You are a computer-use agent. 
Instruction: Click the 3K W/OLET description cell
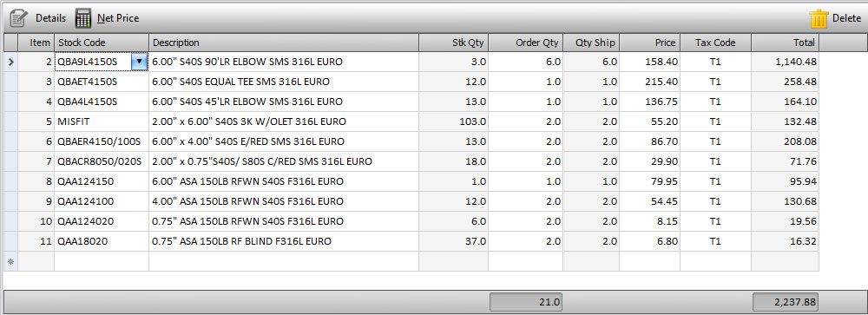pos(284,121)
